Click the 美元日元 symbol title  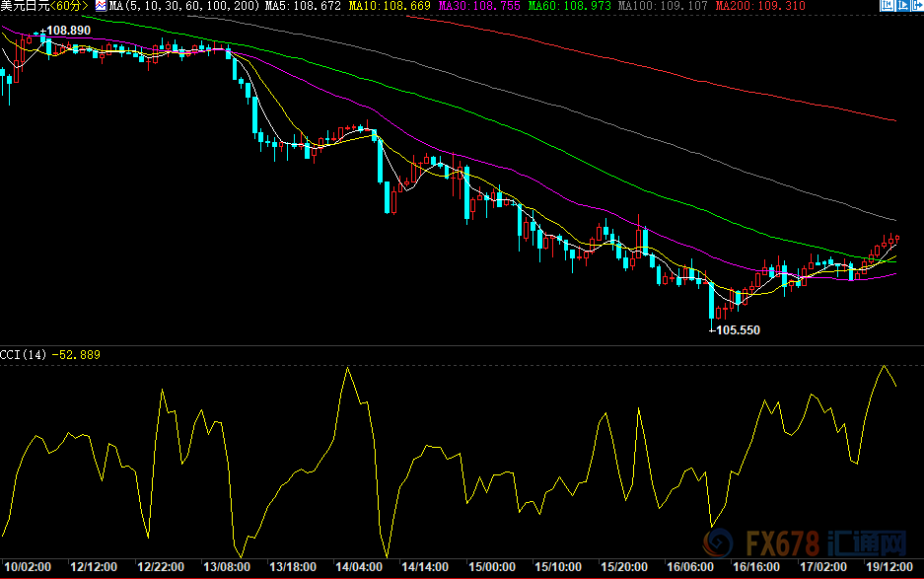coord(25,6)
